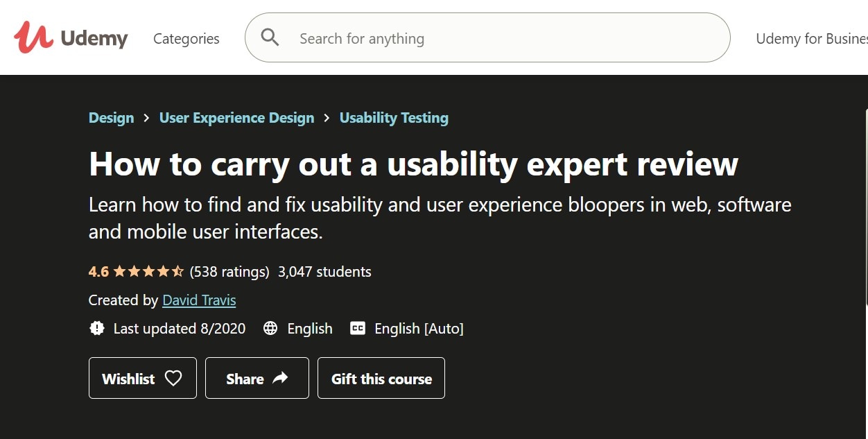This screenshot has width=868, height=439.
Task: Click the heart icon on Wishlist
Action: [x=173, y=378]
